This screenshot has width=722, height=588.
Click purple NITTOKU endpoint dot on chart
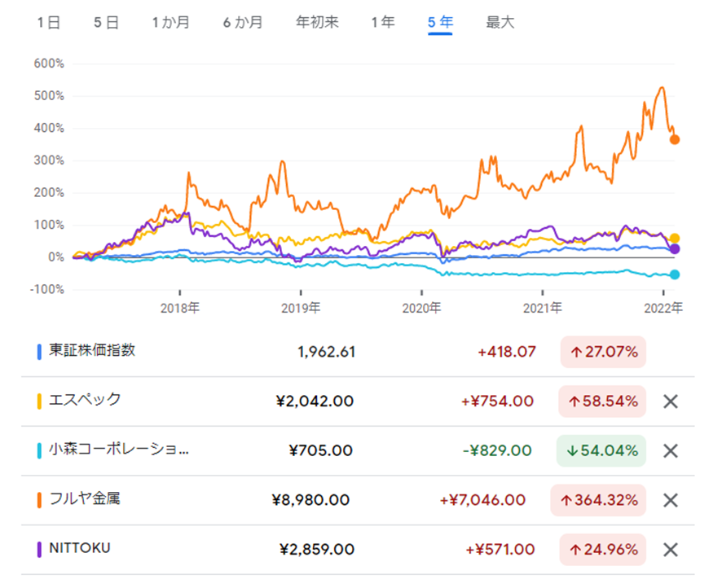click(x=674, y=249)
